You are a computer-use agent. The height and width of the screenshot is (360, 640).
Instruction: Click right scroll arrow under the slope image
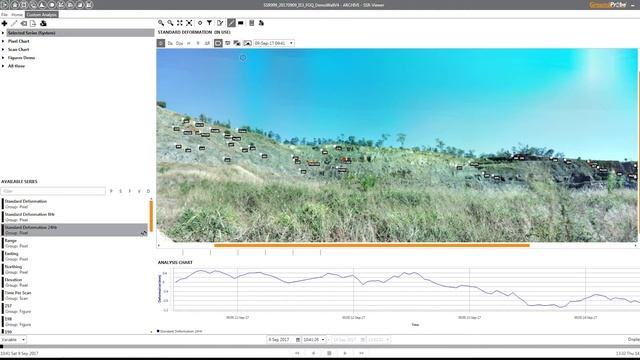click(x=635, y=245)
